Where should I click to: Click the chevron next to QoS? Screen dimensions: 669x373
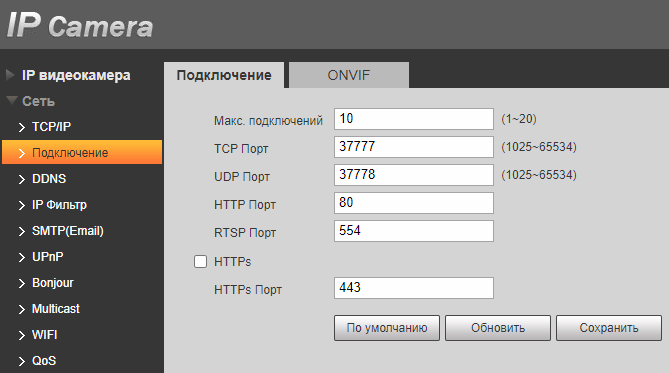22,361
